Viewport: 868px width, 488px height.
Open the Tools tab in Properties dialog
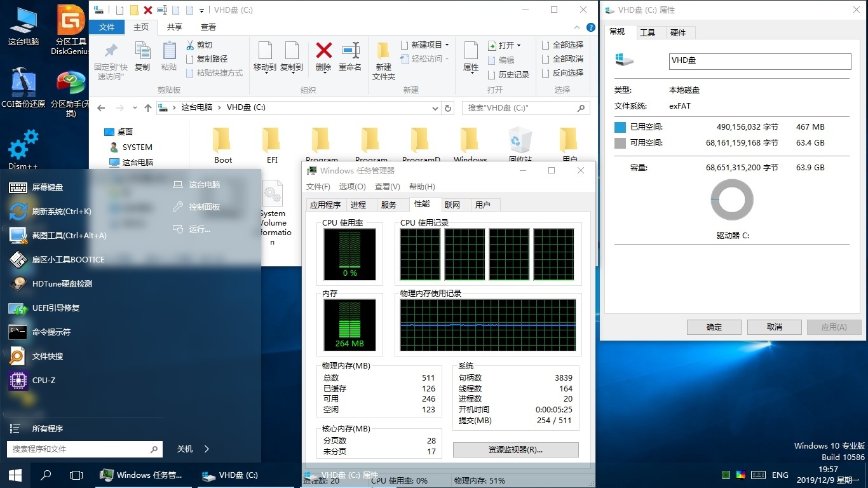(x=648, y=32)
